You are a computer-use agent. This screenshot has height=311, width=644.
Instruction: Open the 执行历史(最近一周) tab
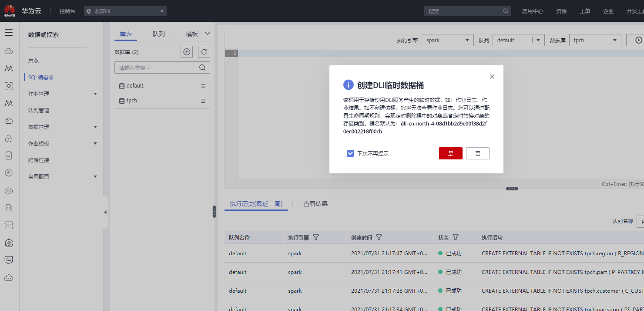coord(256,204)
